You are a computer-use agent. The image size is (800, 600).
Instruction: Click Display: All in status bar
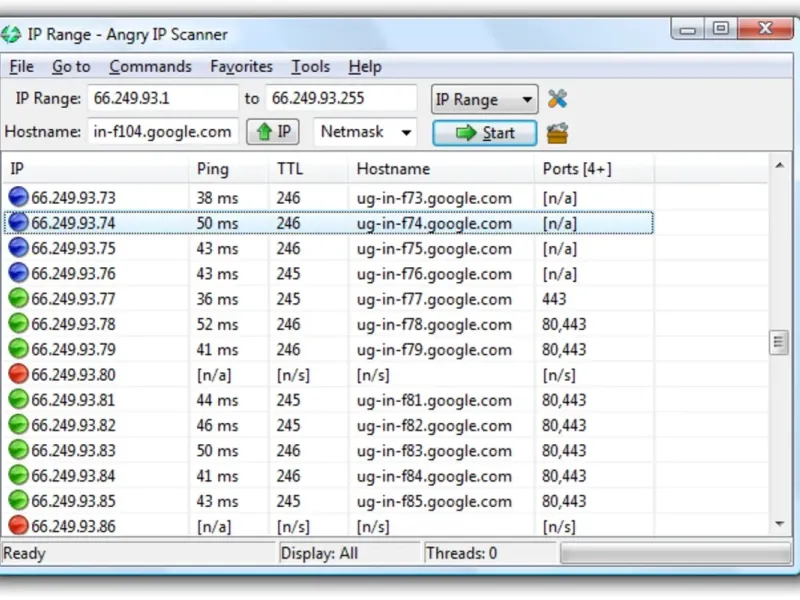pyautogui.click(x=319, y=553)
